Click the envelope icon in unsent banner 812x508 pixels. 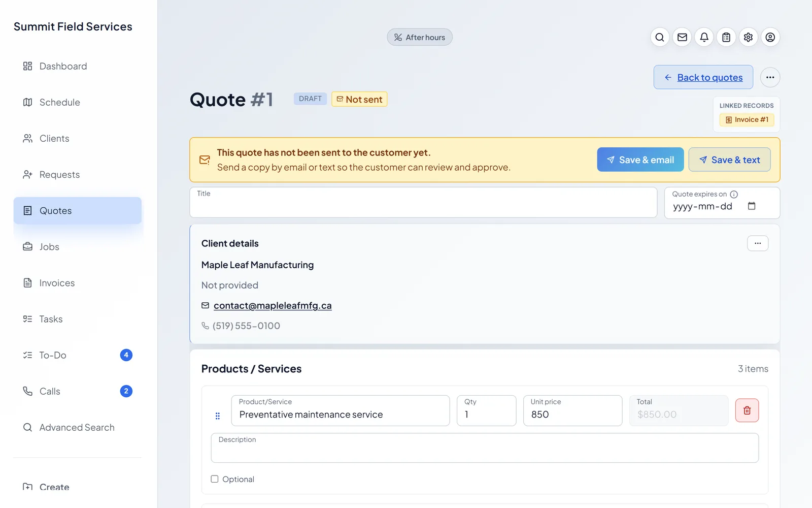point(205,160)
